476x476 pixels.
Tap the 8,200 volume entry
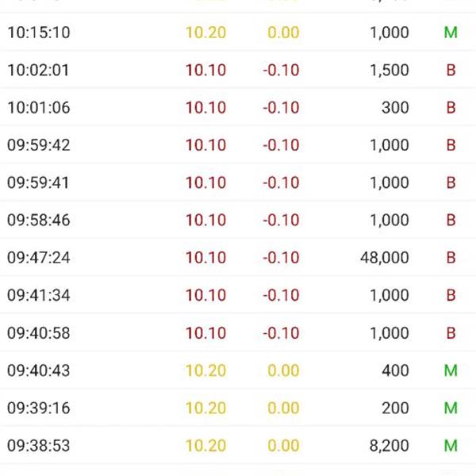(x=389, y=446)
